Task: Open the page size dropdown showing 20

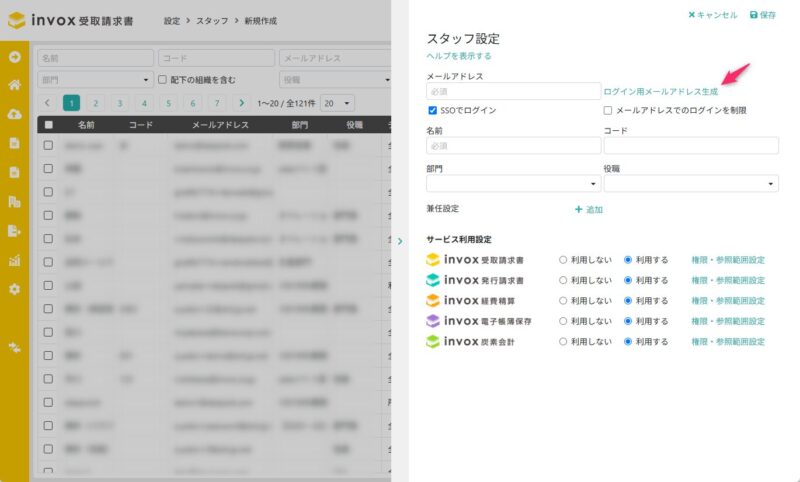Action: [x=337, y=103]
